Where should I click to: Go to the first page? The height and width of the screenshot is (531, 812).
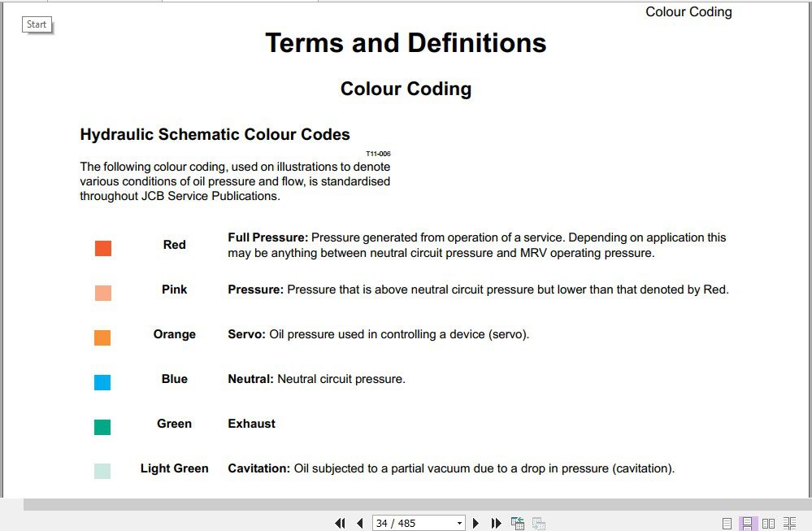(x=341, y=523)
